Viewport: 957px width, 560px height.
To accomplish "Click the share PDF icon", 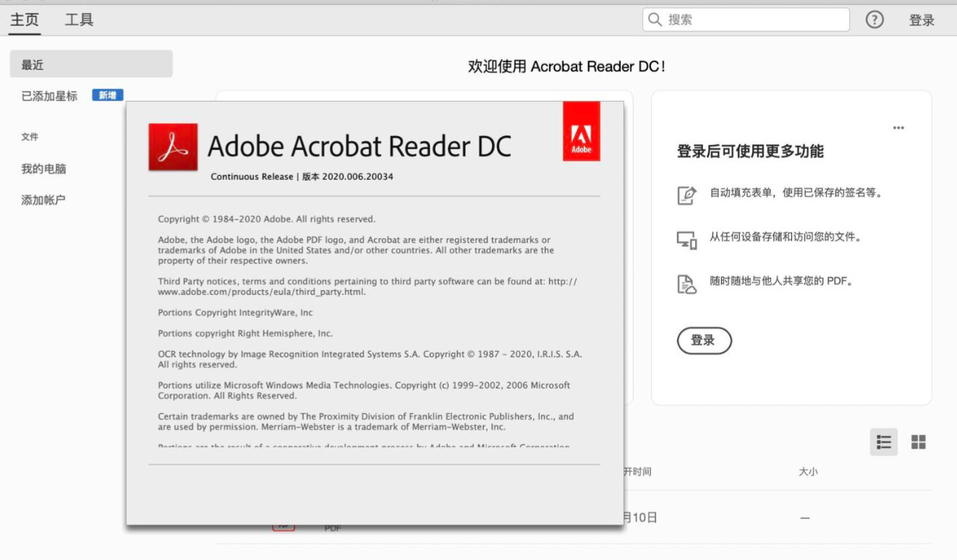I will click(x=687, y=285).
